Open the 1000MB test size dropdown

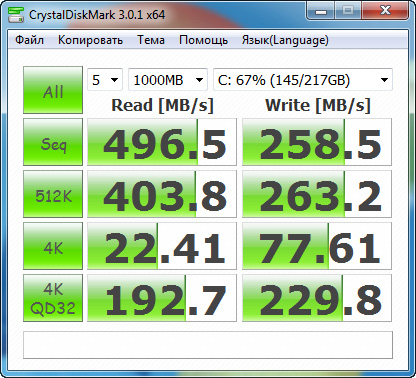click(168, 80)
